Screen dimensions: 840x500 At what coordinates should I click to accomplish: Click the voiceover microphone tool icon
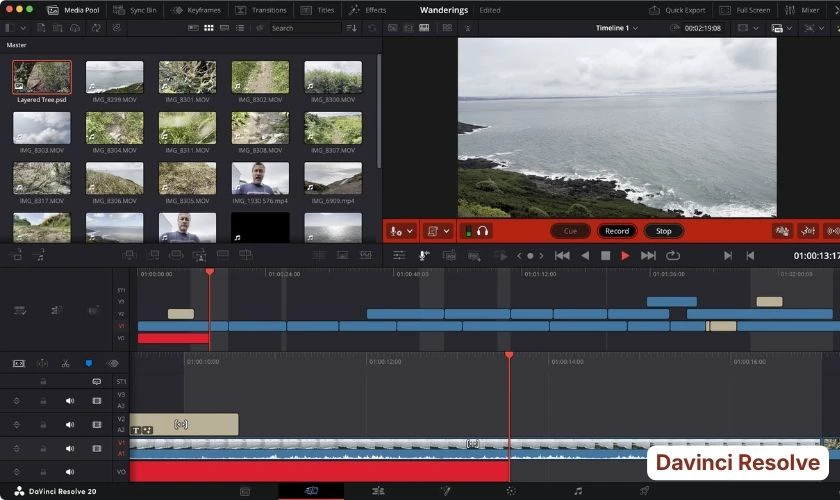pyautogui.click(x=423, y=256)
